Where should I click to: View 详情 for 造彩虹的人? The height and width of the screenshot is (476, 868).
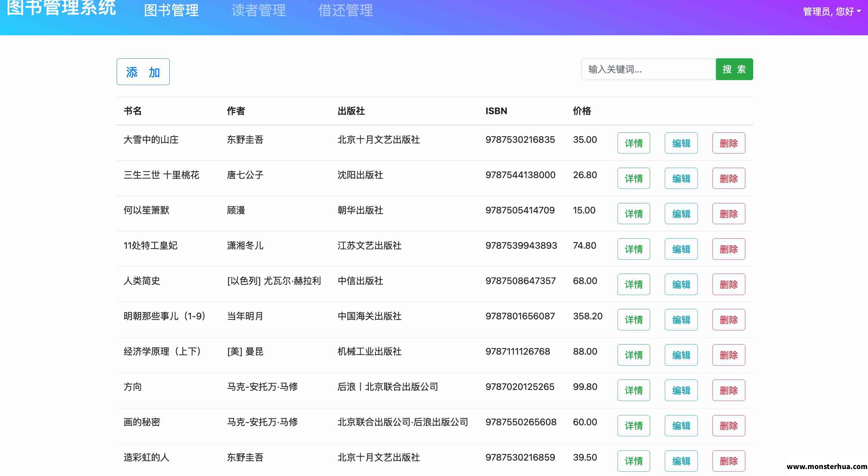click(x=634, y=461)
